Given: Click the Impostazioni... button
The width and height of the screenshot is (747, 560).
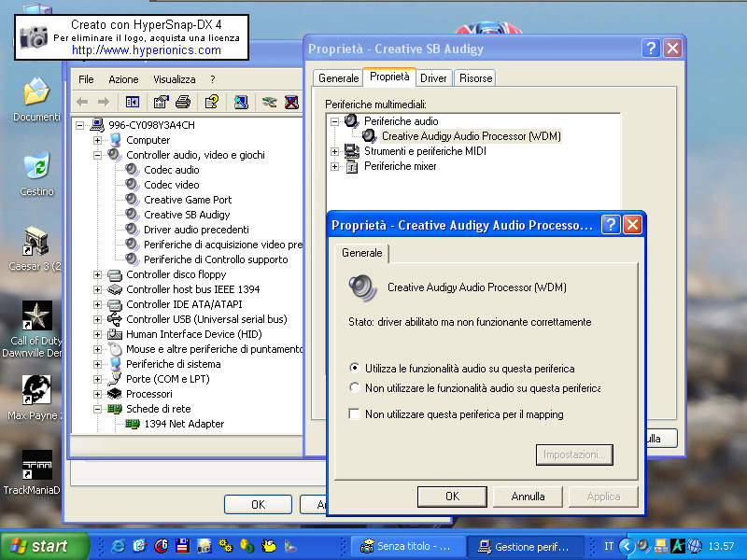Looking at the screenshot, I should click(x=574, y=455).
